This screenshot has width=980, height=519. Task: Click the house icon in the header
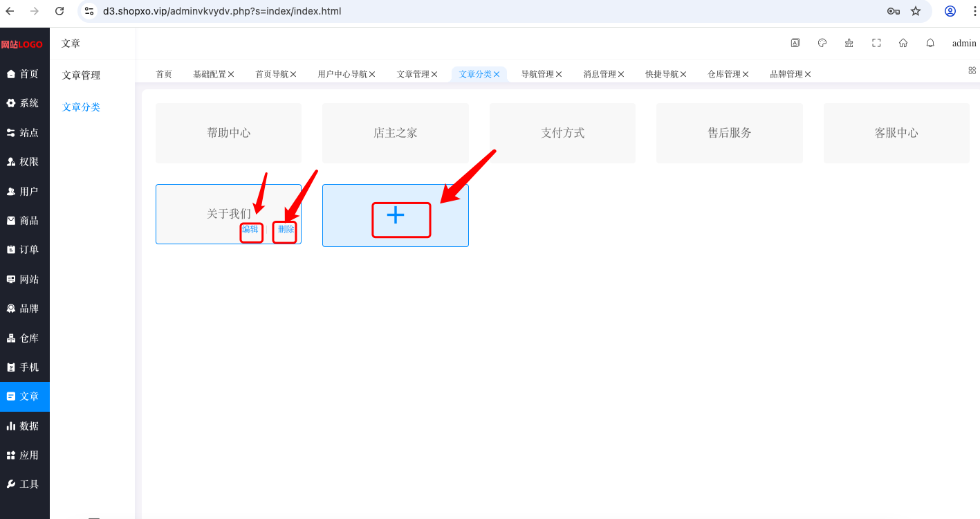click(903, 43)
